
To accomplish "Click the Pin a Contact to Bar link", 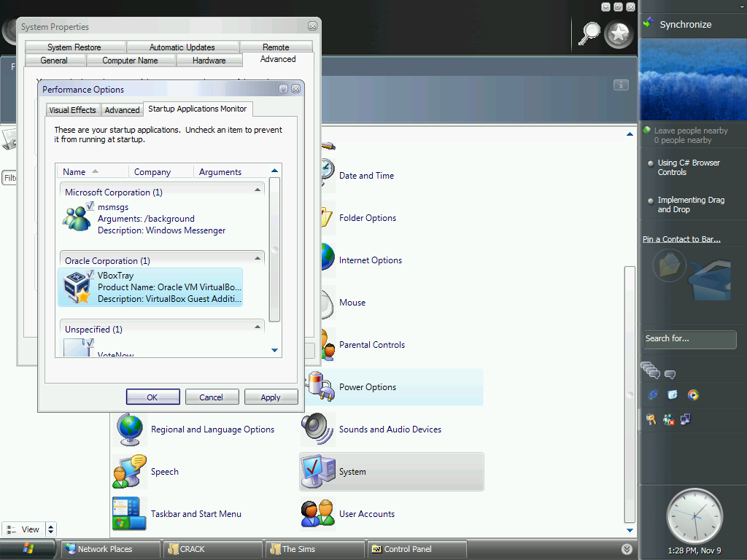I will click(x=681, y=239).
